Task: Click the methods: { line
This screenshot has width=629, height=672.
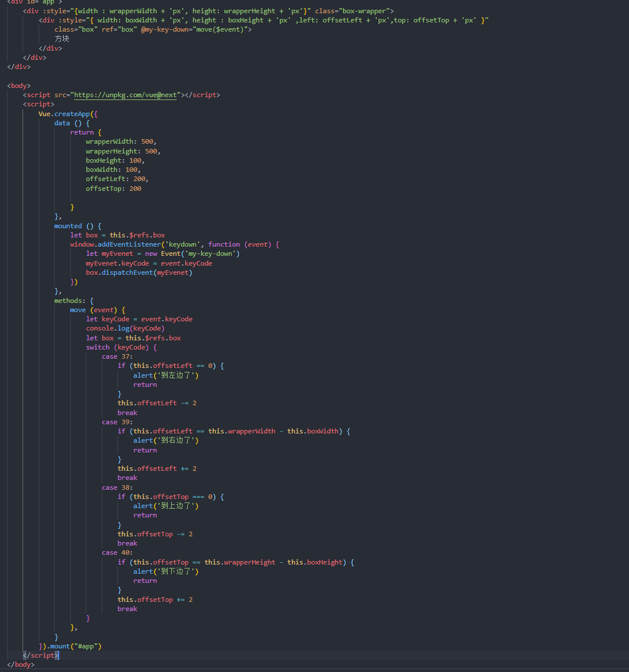Action: tap(74, 301)
